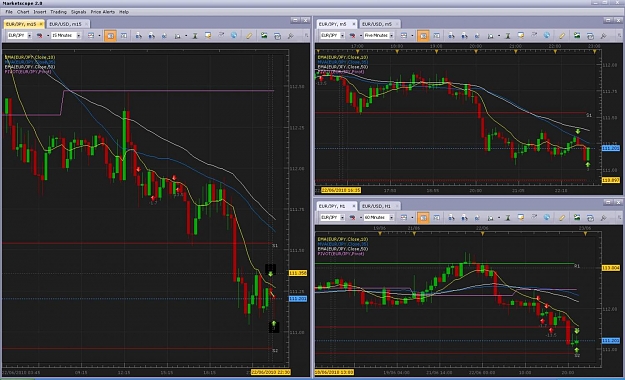Image resolution: width=625 pixels, height=380 pixels.
Task: Click the green picture save-image icon in H1 toolbar
Action: pos(577,218)
